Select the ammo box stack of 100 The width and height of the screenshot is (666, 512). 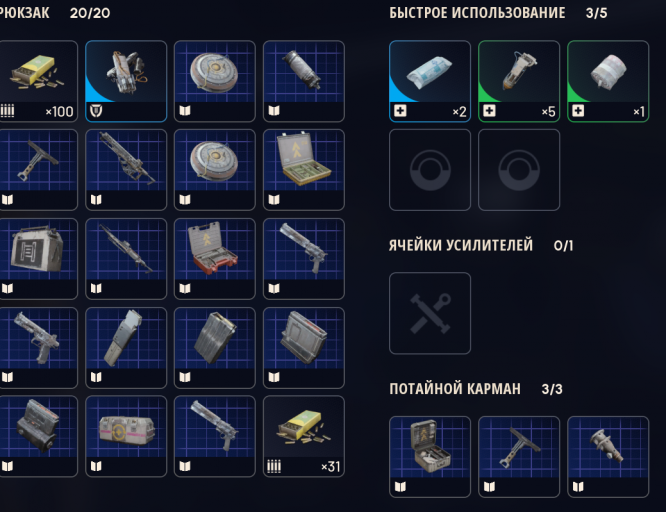pos(37,81)
